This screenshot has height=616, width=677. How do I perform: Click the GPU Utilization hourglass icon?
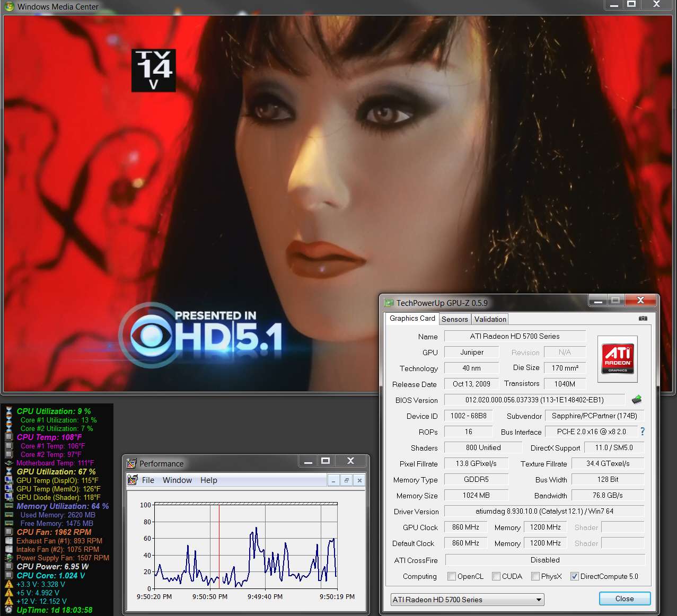8,471
